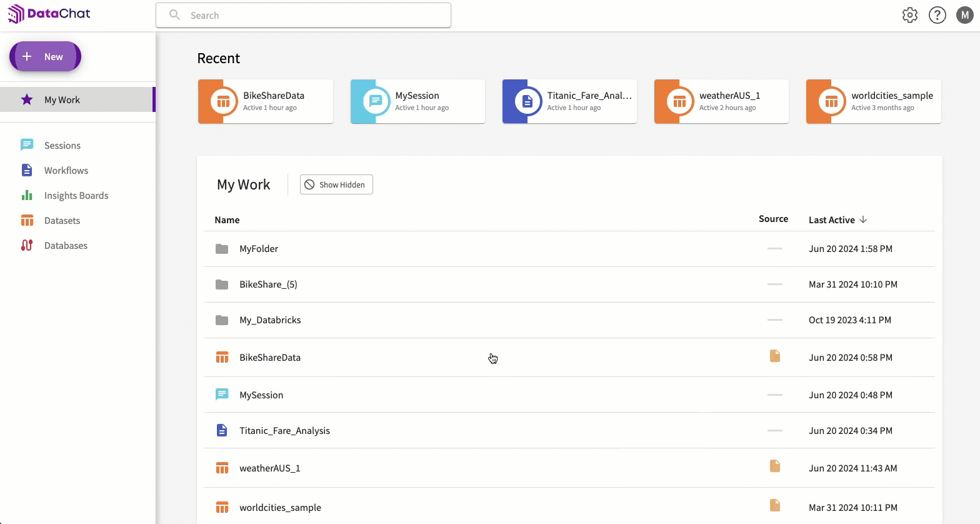Click the date Jun 20 2024 0:48 PM
The image size is (980, 524).
click(x=851, y=395)
